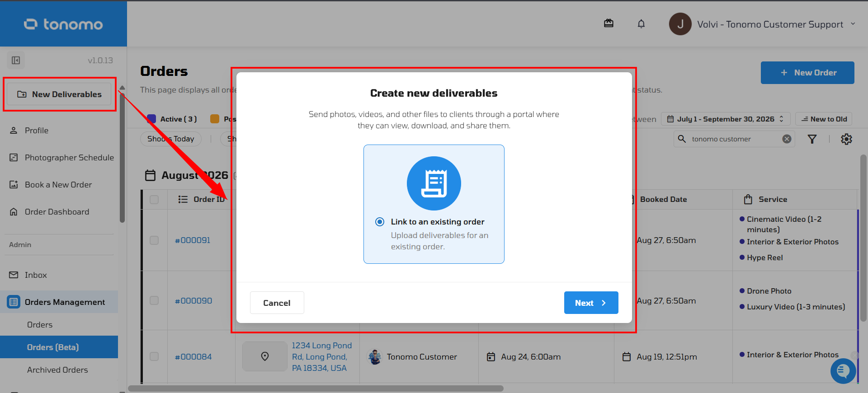Open the filter funnel icon
This screenshot has height=393, width=868.
(x=812, y=139)
